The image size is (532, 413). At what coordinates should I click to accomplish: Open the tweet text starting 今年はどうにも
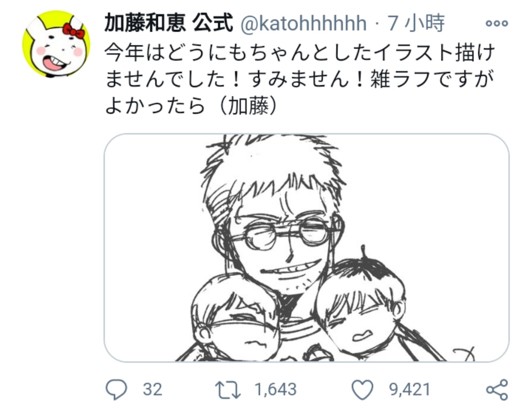point(300,80)
